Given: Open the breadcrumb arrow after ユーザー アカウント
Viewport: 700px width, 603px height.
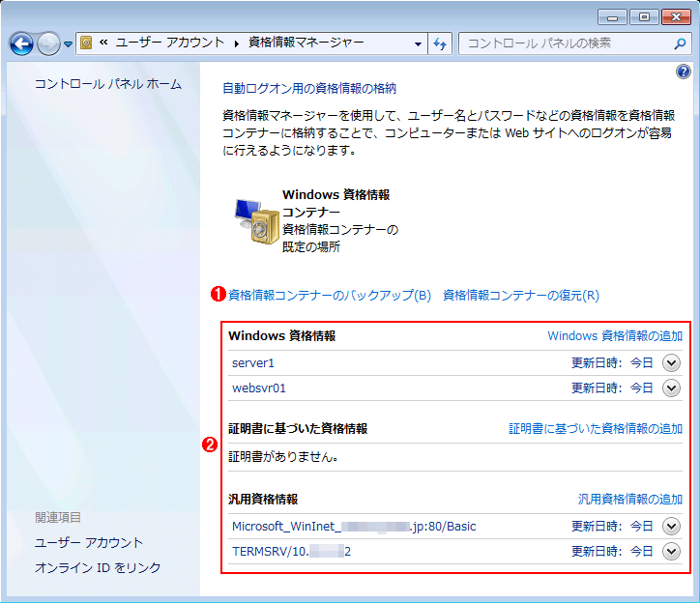Looking at the screenshot, I should pos(237,43).
